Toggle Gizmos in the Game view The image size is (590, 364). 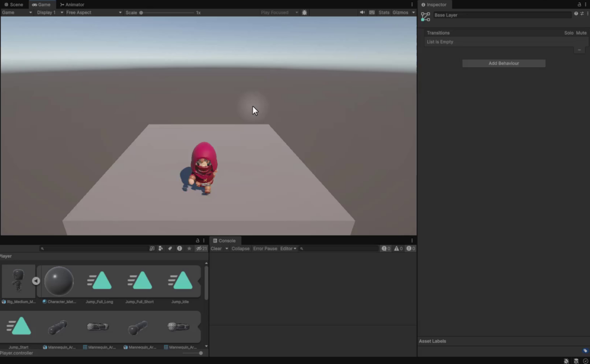tap(400, 12)
